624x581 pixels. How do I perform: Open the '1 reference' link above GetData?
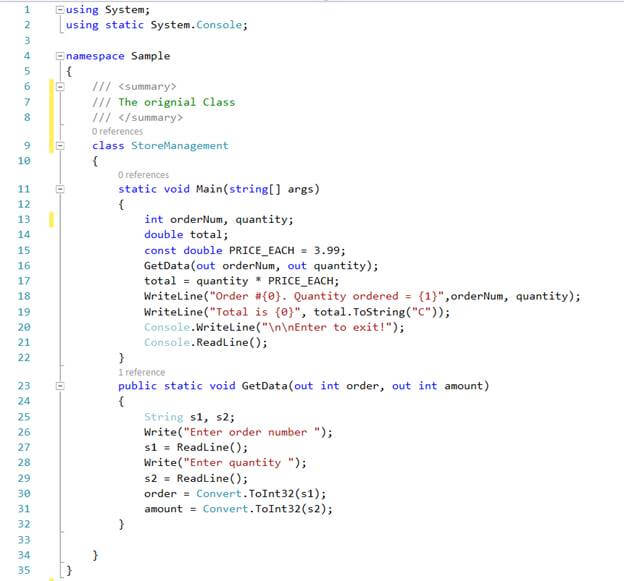[x=141, y=372]
